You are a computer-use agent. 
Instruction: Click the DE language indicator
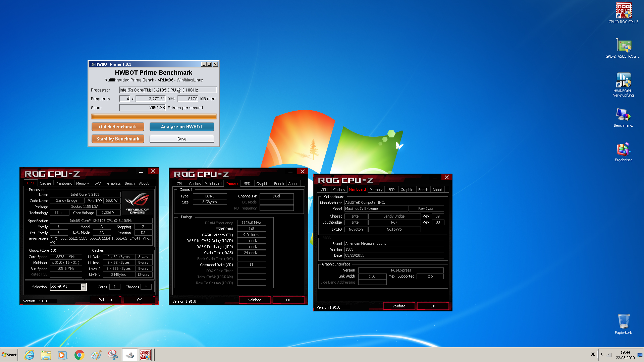point(593,354)
